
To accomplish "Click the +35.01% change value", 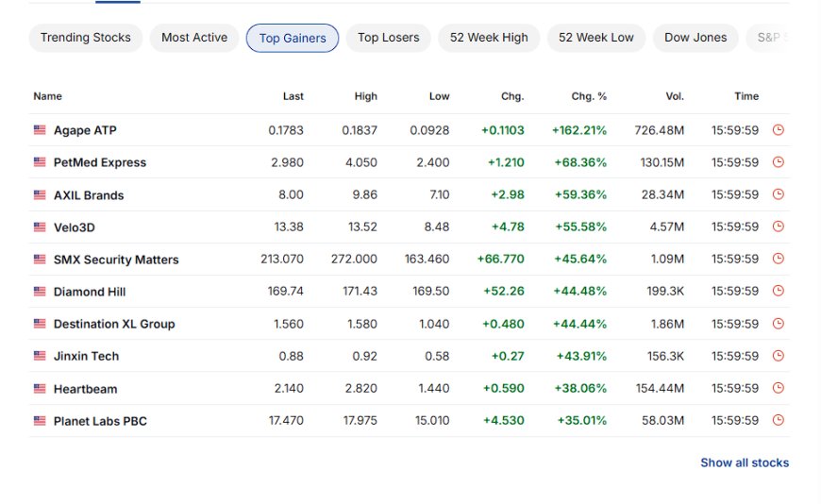I will (x=581, y=420).
